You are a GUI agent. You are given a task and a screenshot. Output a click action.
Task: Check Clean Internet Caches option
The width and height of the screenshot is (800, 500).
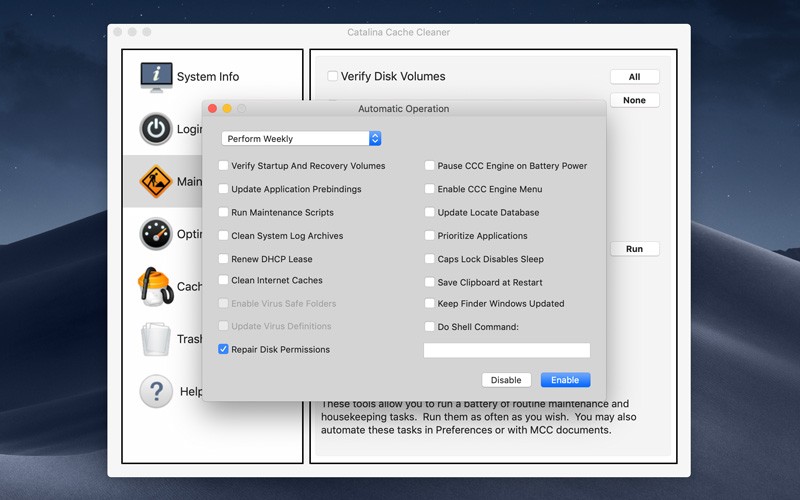pos(223,280)
